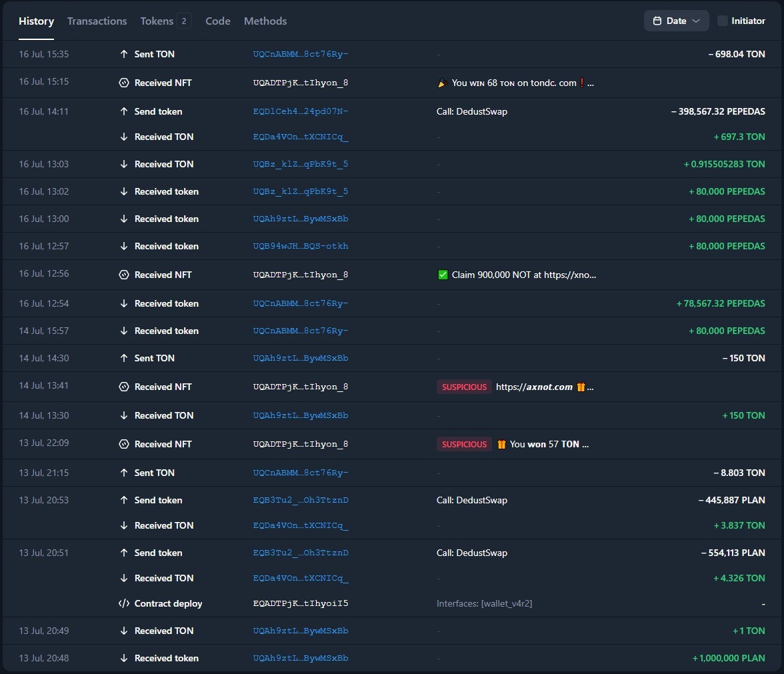Click up arrow icon of 16 Jul 14:11 Send token
The image size is (784, 674).
click(x=124, y=111)
